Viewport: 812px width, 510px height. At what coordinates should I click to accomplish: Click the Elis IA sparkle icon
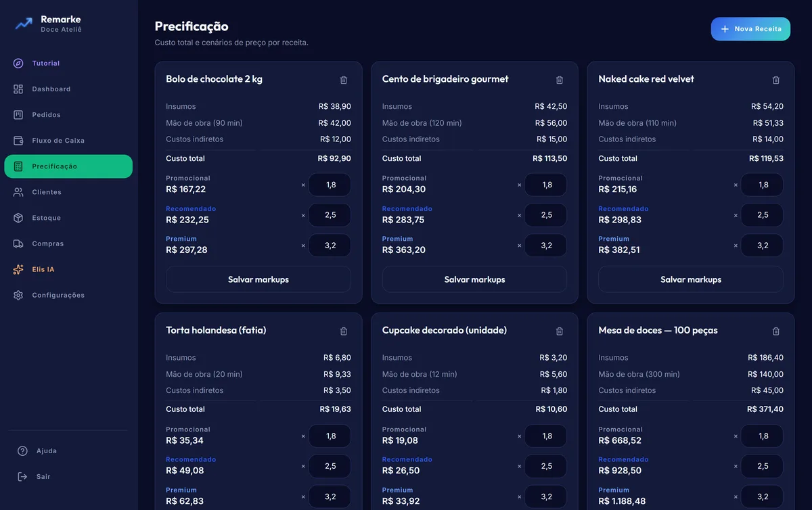(18, 269)
